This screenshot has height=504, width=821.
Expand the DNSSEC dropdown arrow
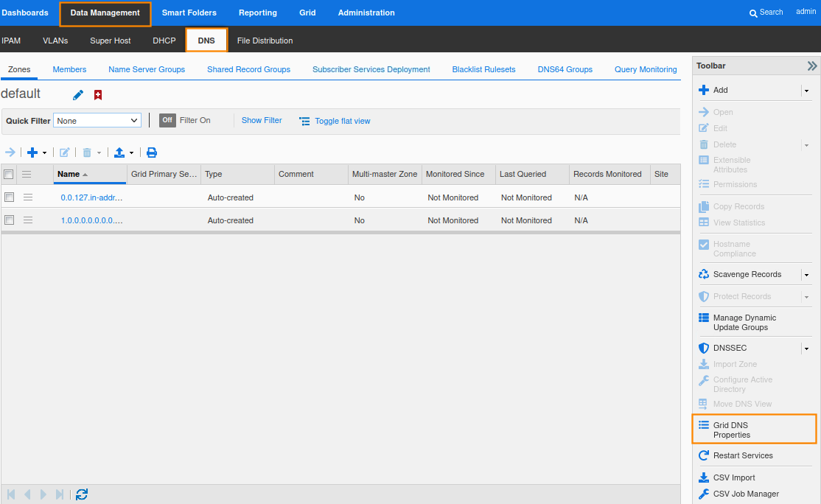806,349
